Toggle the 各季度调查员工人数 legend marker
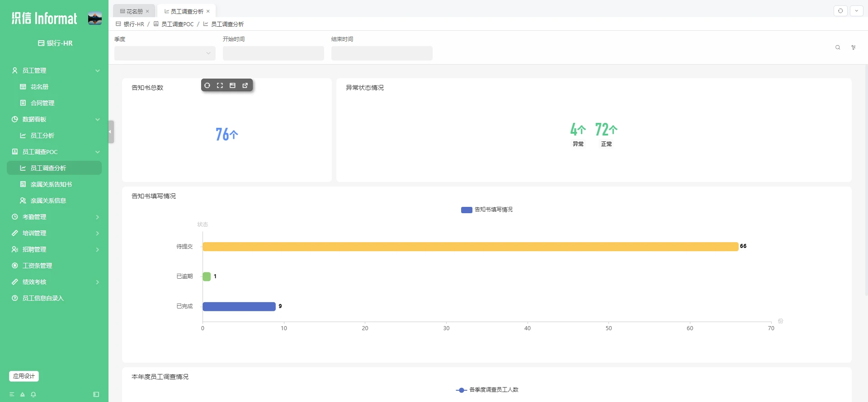Viewport: 868px width, 402px height. pos(461,390)
